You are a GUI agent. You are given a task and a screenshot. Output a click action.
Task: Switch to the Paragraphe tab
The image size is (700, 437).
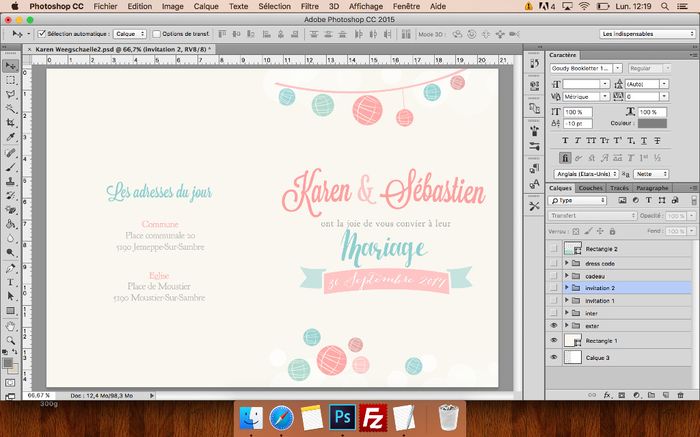coord(652,188)
